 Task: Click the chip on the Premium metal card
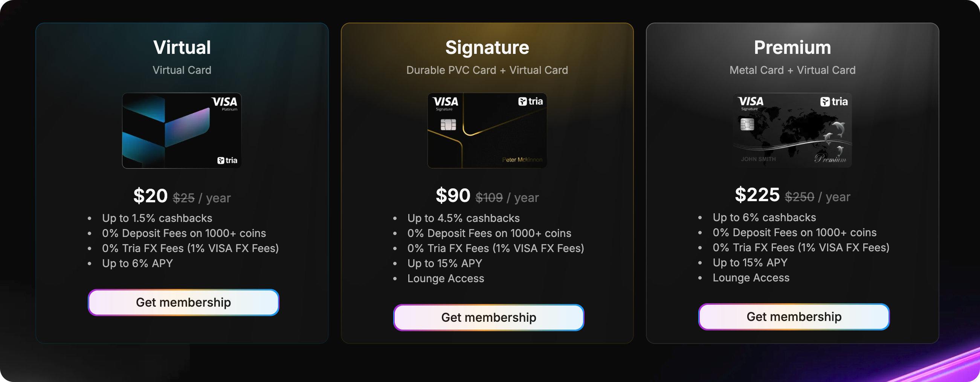[x=747, y=124]
